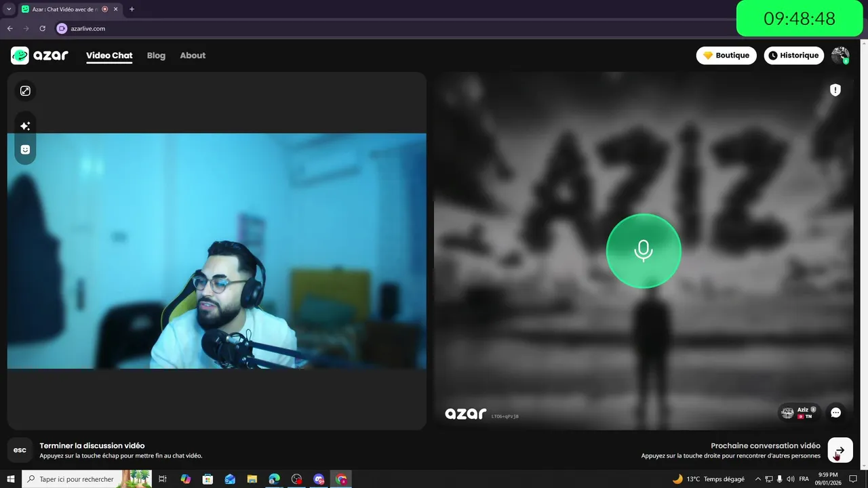
Task: Click the microphone tray icon
Action: 780,479
